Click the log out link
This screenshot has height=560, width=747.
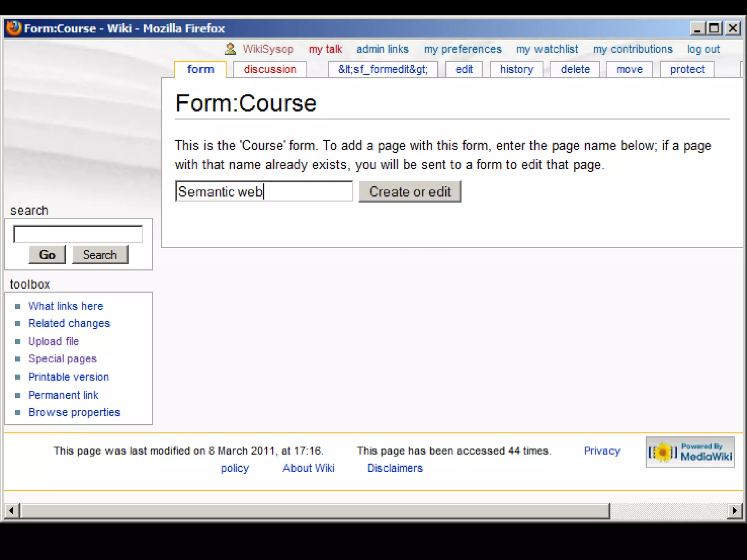(703, 49)
